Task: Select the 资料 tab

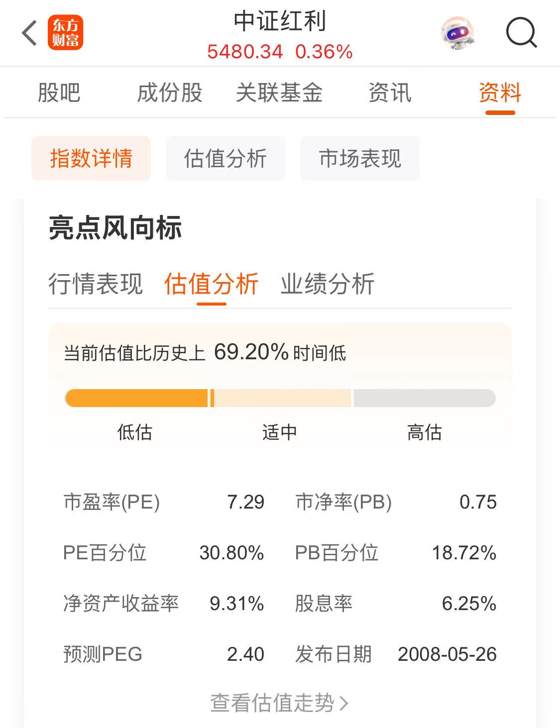Action: (x=500, y=93)
